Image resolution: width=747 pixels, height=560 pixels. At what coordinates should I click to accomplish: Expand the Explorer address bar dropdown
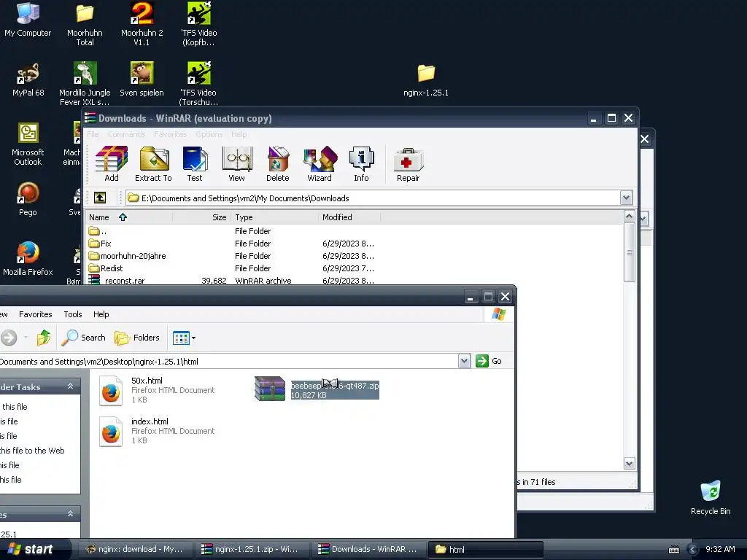coord(465,361)
